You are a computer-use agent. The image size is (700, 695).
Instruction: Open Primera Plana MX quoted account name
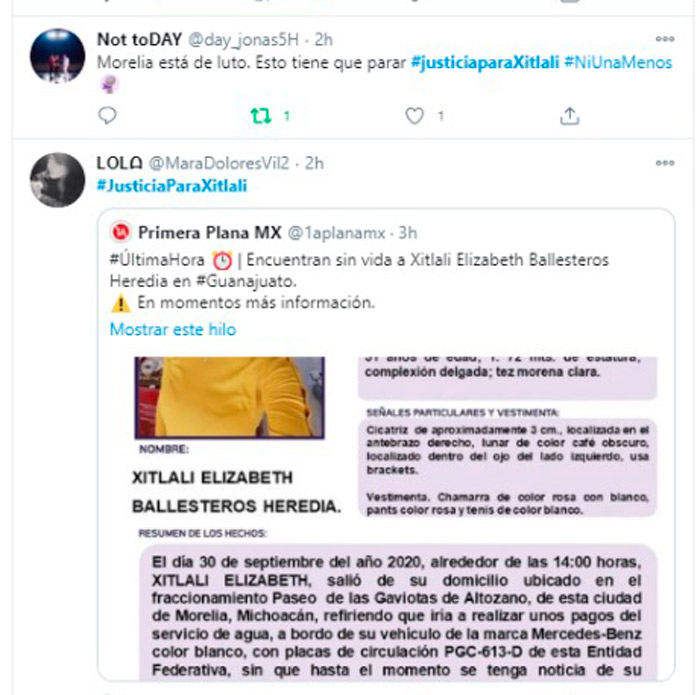[x=210, y=233]
